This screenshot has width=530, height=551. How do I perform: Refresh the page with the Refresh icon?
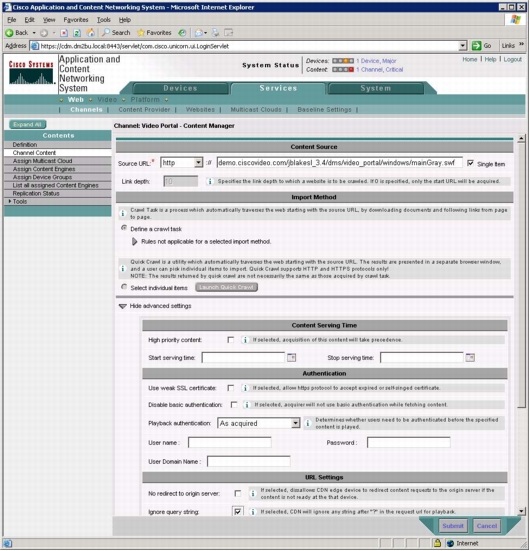(x=77, y=33)
